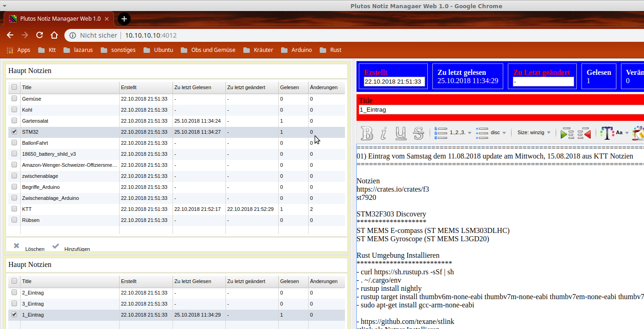The width and height of the screenshot is (644, 329).
Task: Click Hinzufügen to add a note
Action: [71, 248]
